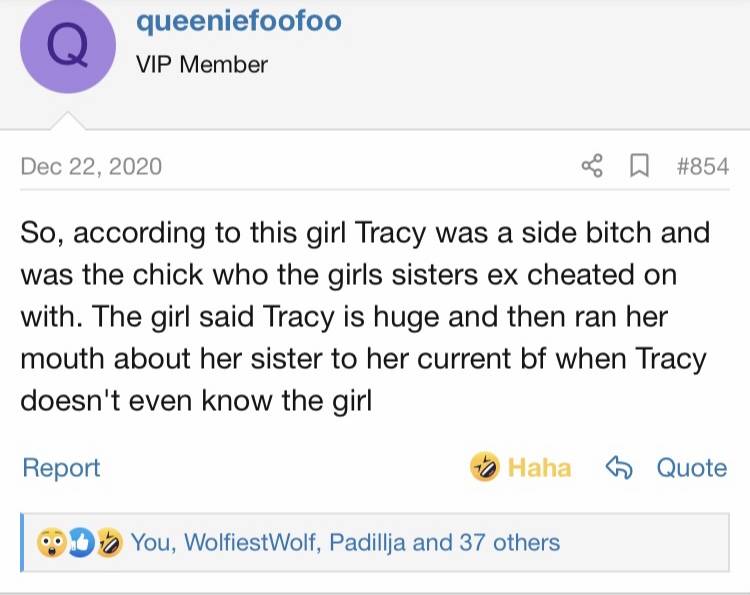Open Padillja's profile from reactions

(367, 543)
